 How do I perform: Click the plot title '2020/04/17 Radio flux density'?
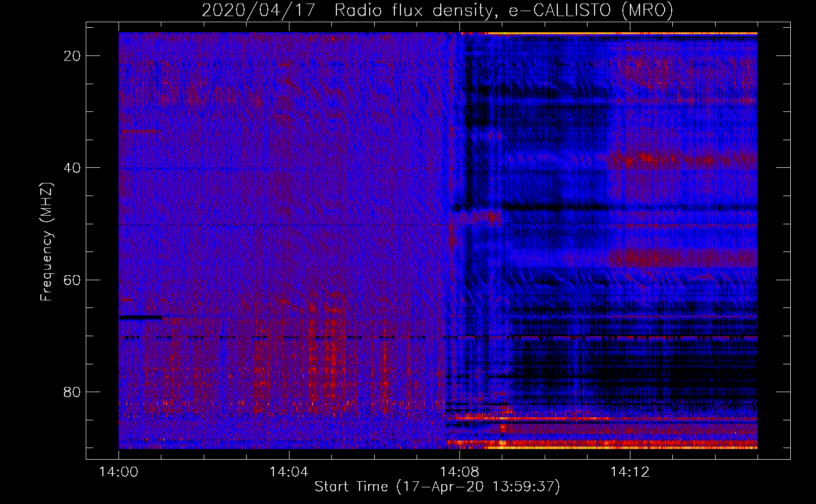437,10
